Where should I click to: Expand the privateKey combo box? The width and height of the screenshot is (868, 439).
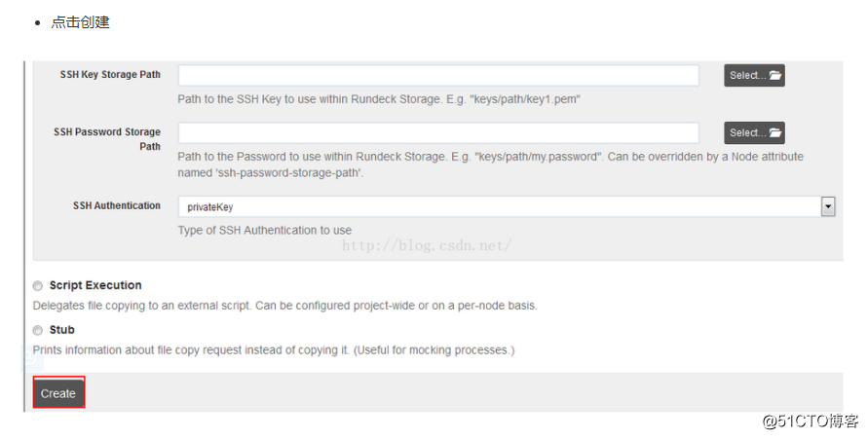coord(506,206)
